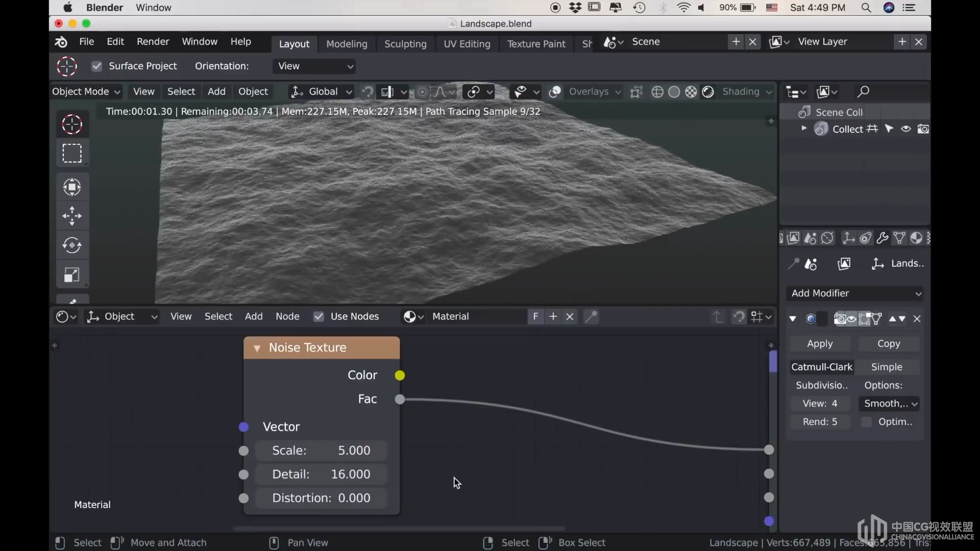Activate the Move tool

pyautogui.click(x=72, y=216)
